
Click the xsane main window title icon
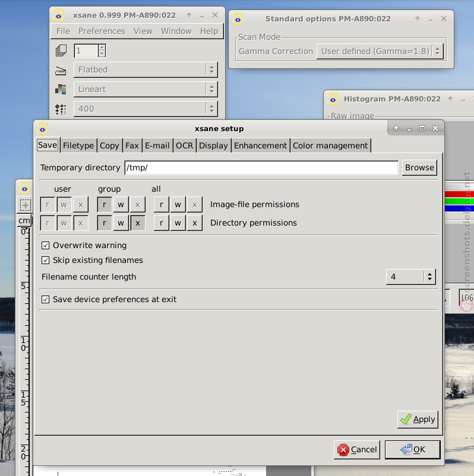(59, 15)
